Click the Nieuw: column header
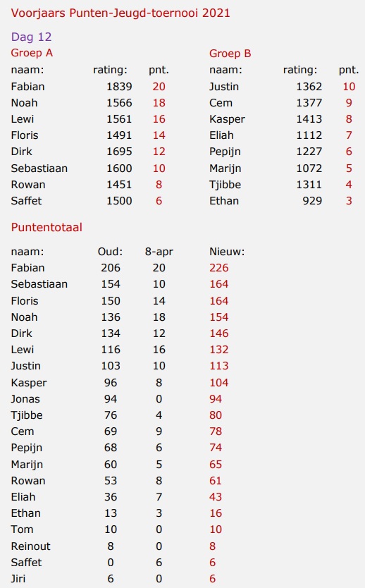Viewport: 365px width, 588px height. pos(227,251)
